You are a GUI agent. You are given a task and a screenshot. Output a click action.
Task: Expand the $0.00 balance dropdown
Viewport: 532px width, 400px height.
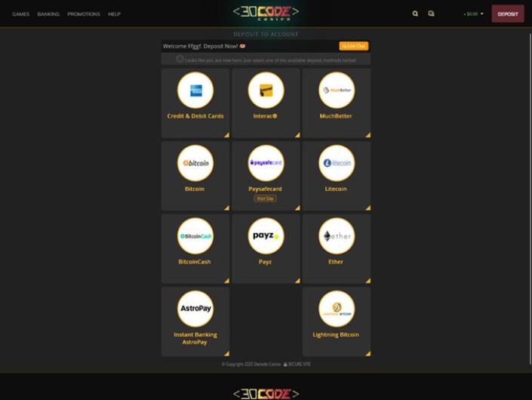tap(473, 14)
